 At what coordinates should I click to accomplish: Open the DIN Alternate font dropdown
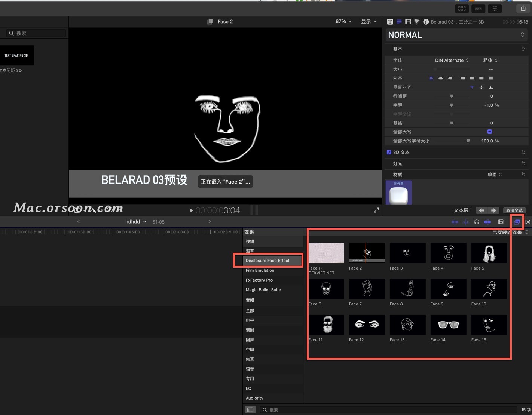tap(452, 60)
